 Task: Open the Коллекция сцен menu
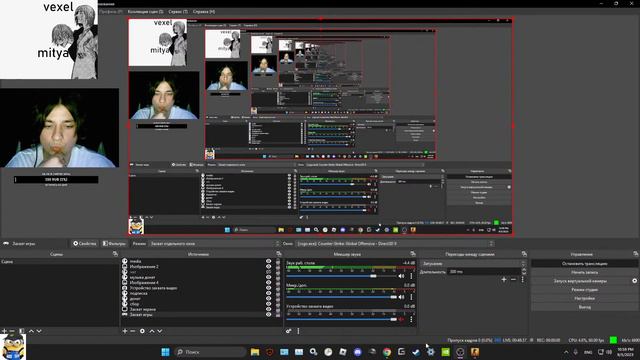coord(145,11)
